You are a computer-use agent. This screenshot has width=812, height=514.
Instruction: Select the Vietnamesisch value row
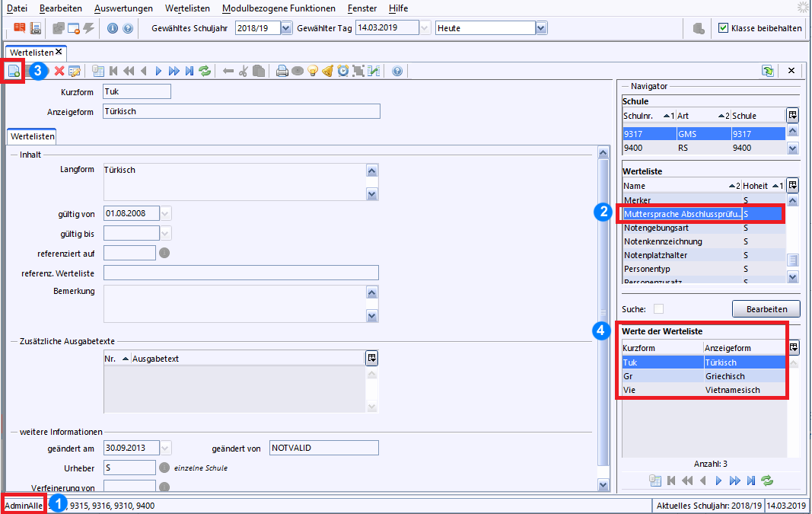coord(704,390)
